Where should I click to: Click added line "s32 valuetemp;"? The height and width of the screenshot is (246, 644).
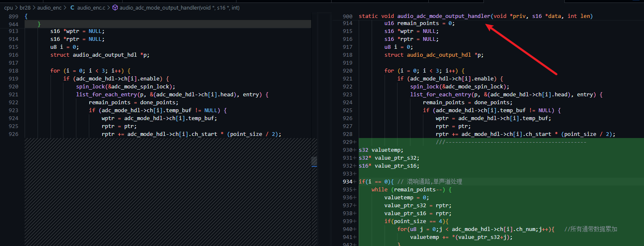[381, 150]
